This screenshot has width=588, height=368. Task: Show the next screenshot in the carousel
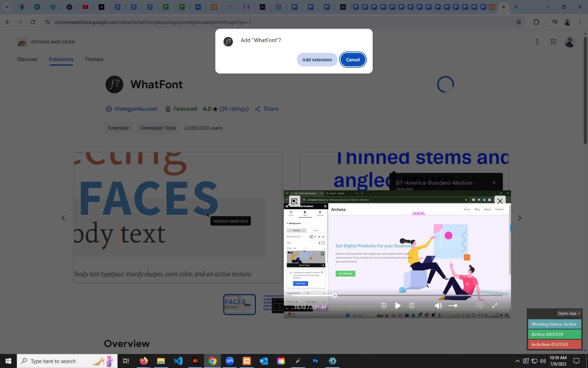520,218
